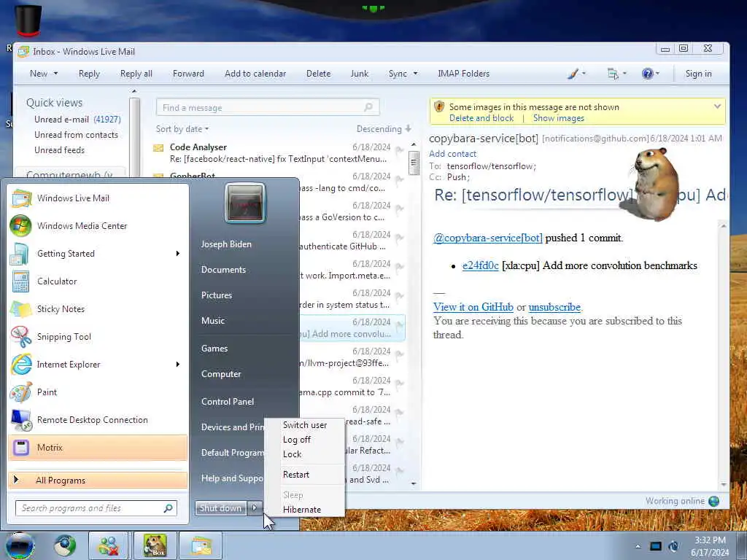Choose Restart from the power menu
The height and width of the screenshot is (560, 747).
(305, 475)
